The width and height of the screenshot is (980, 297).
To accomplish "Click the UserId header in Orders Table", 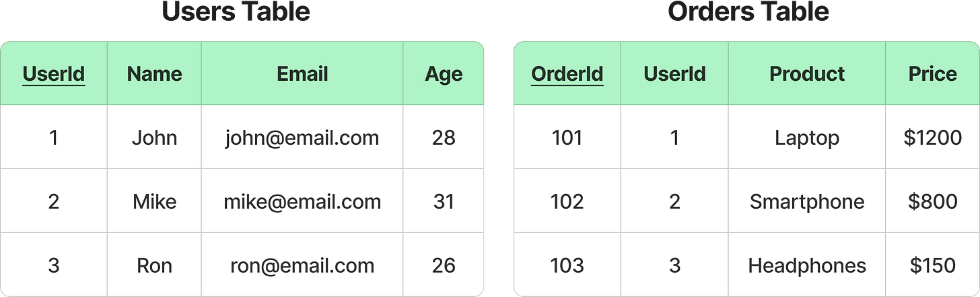I will pyautogui.click(x=674, y=73).
